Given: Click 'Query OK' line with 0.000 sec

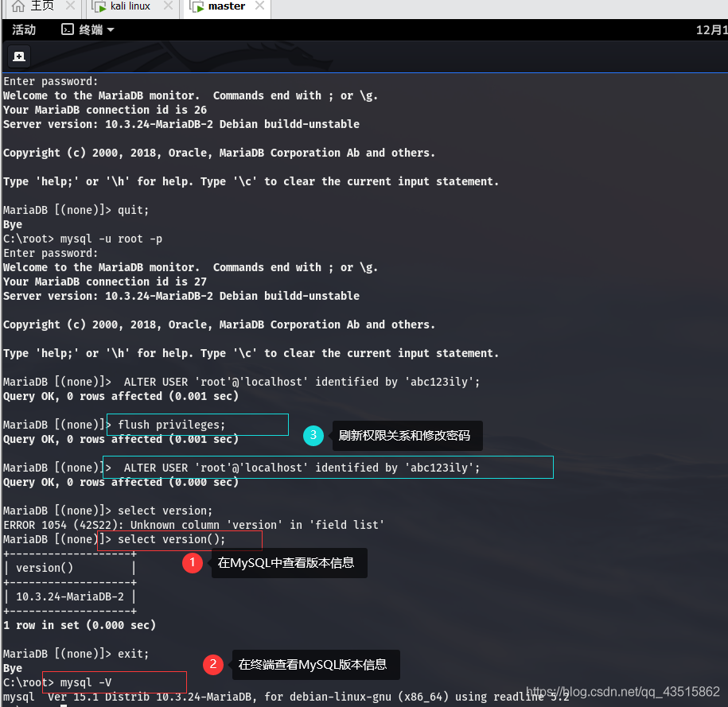Looking at the screenshot, I should tap(121, 482).
